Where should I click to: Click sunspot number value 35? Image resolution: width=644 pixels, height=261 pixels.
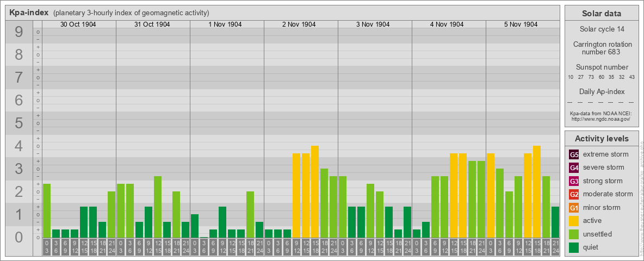click(x=611, y=77)
